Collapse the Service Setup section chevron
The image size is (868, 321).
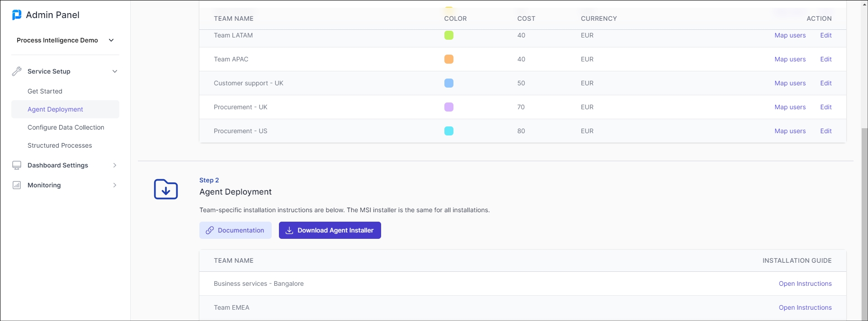[115, 71]
